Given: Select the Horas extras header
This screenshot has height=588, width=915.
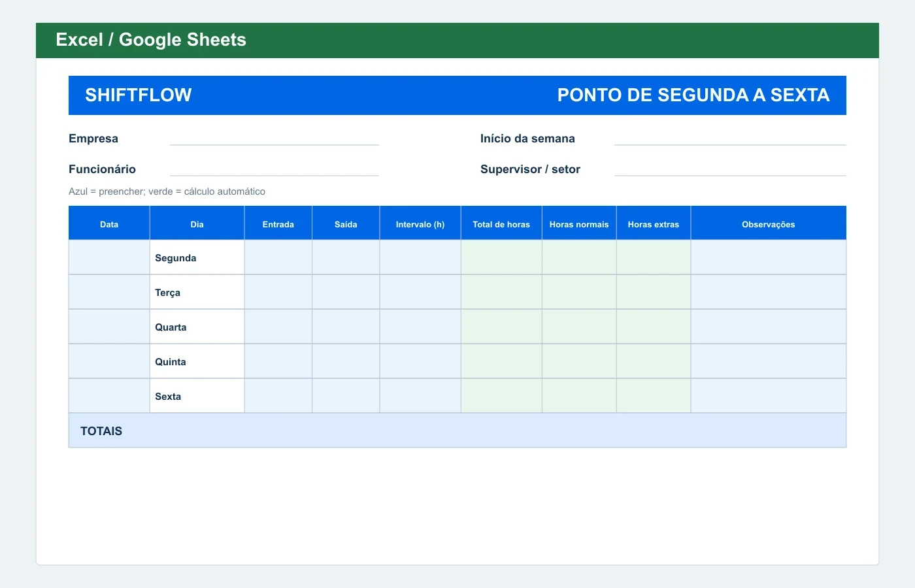Looking at the screenshot, I should [x=654, y=224].
